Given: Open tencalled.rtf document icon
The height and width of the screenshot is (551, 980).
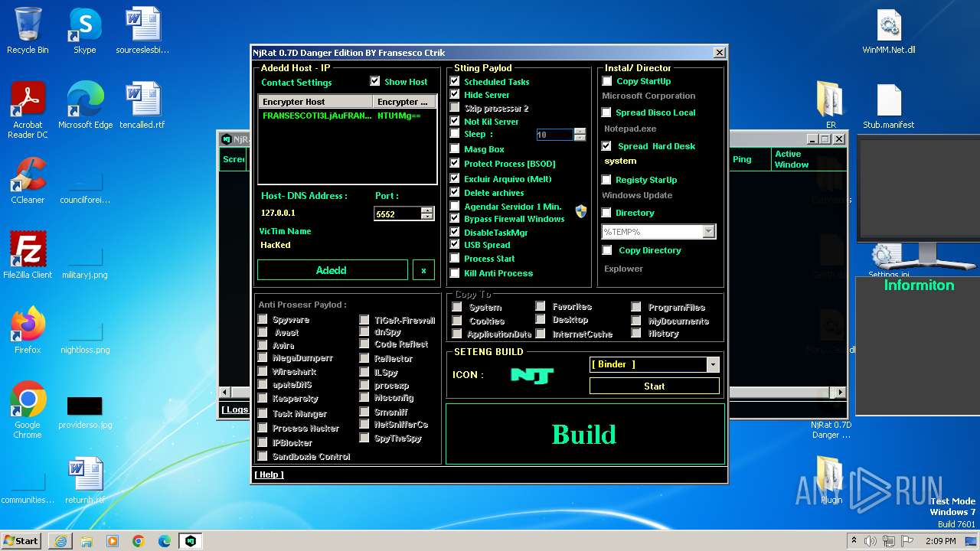Looking at the screenshot, I should (142, 106).
